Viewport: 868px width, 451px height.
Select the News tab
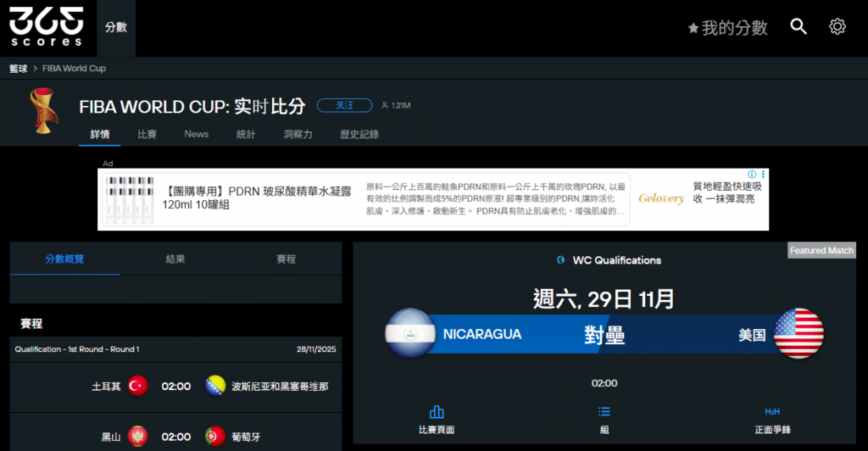pyautogui.click(x=197, y=134)
